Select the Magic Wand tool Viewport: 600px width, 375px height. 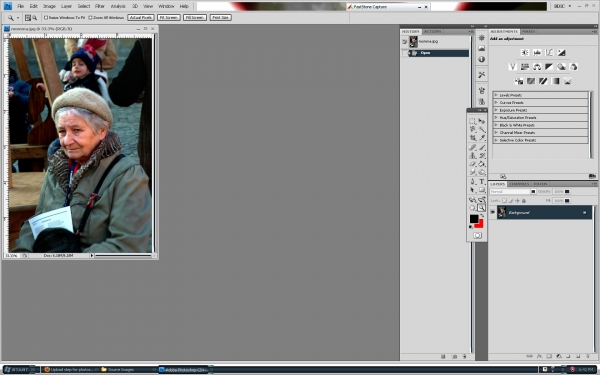482,129
